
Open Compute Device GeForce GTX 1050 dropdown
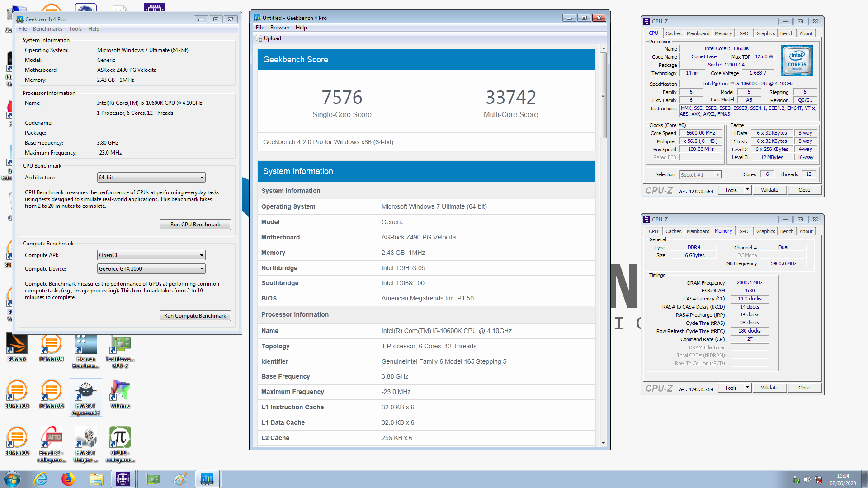click(x=151, y=269)
